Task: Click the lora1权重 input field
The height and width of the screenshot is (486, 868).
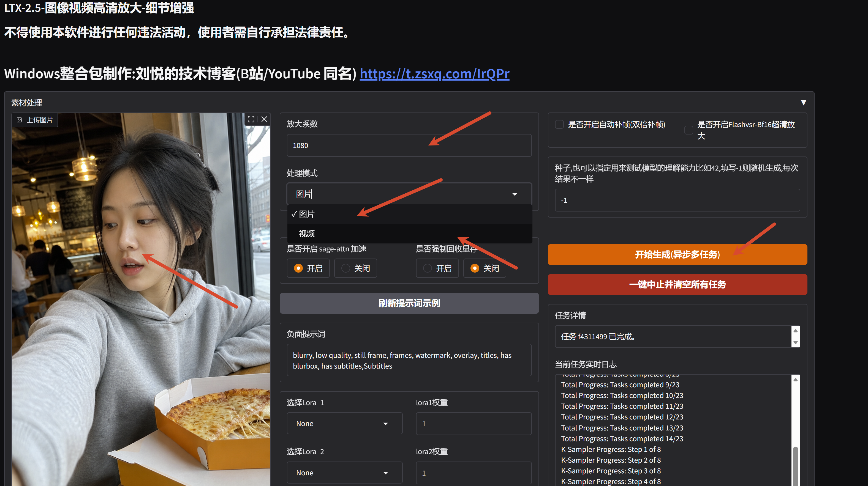Action: pos(474,423)
